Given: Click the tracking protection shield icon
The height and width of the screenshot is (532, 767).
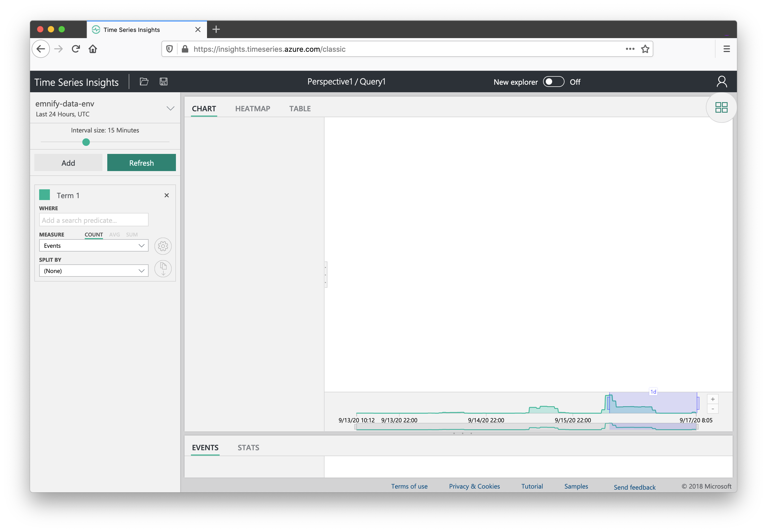Looking at the screenshot, I should coord(170,49).
